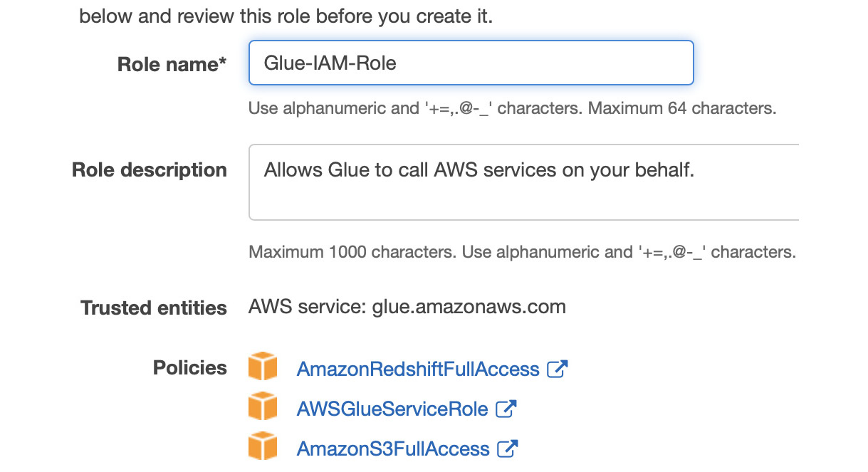Place cursor after Glue-IAM-Role text
This screenshot has width=868, height=472.
click(398, 63)
